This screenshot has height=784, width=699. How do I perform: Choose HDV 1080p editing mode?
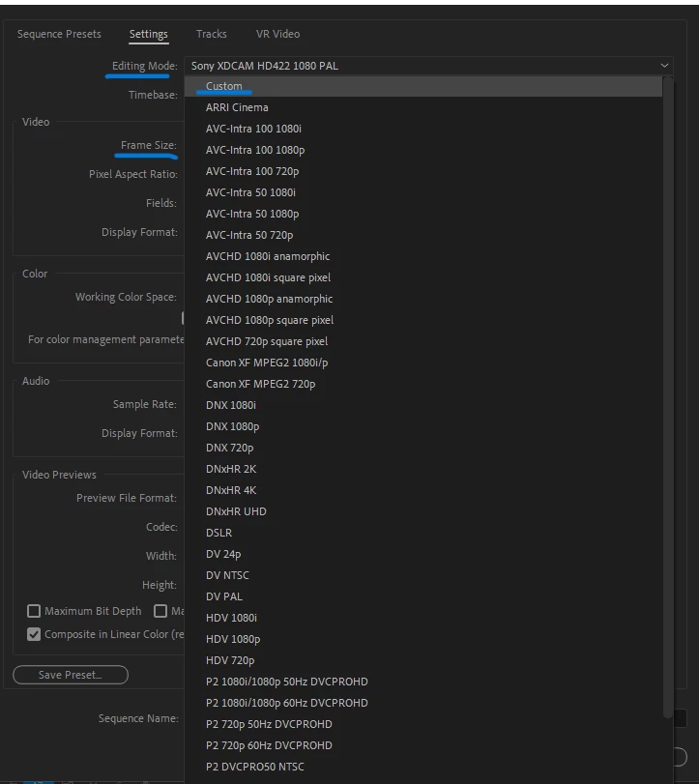point(423,639)
